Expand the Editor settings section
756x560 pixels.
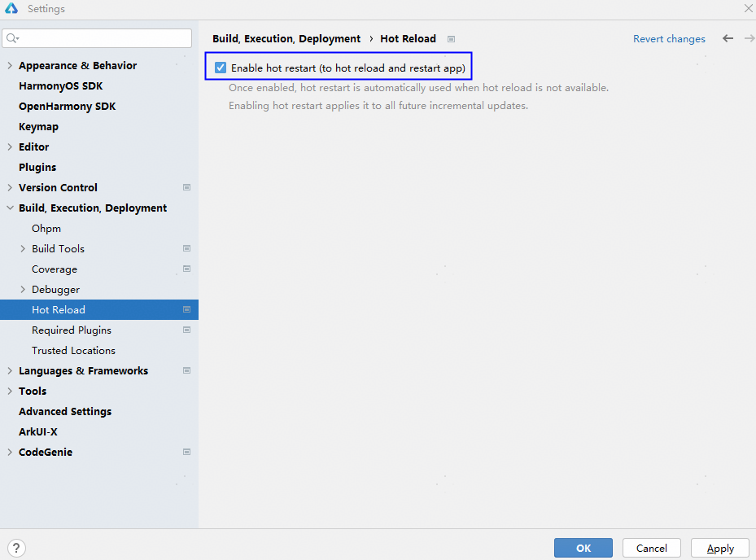click(10, 147)
